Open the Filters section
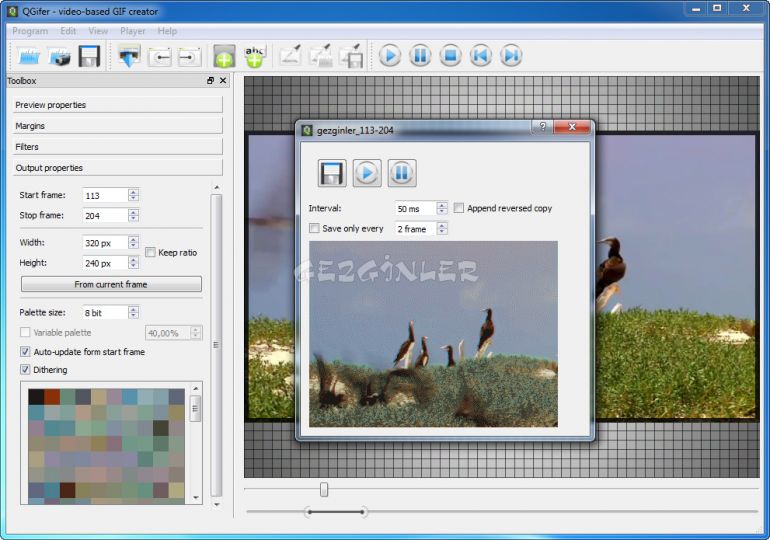Image resolution: width=770 pixels, height=540 pixels. (117, 147)
